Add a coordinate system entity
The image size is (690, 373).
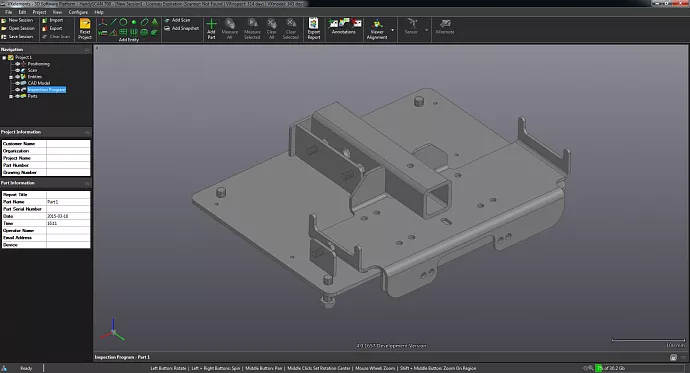103,22
